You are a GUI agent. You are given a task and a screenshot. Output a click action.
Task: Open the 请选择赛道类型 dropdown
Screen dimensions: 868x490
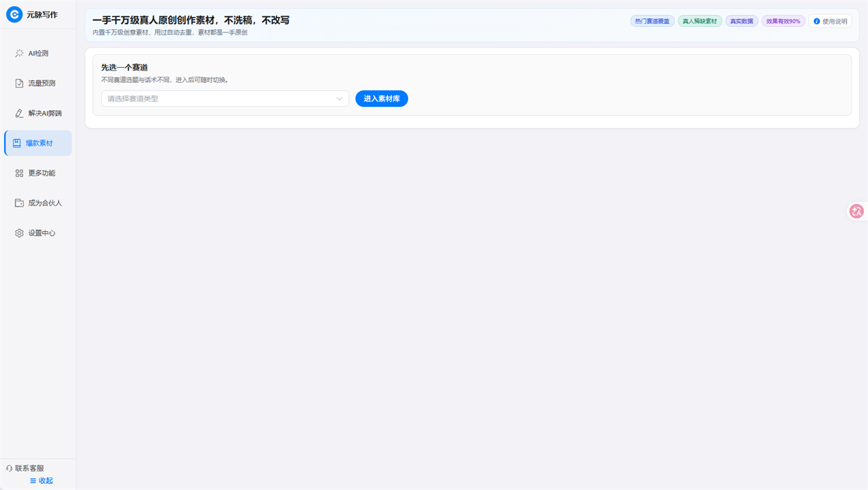pos(225,99)
